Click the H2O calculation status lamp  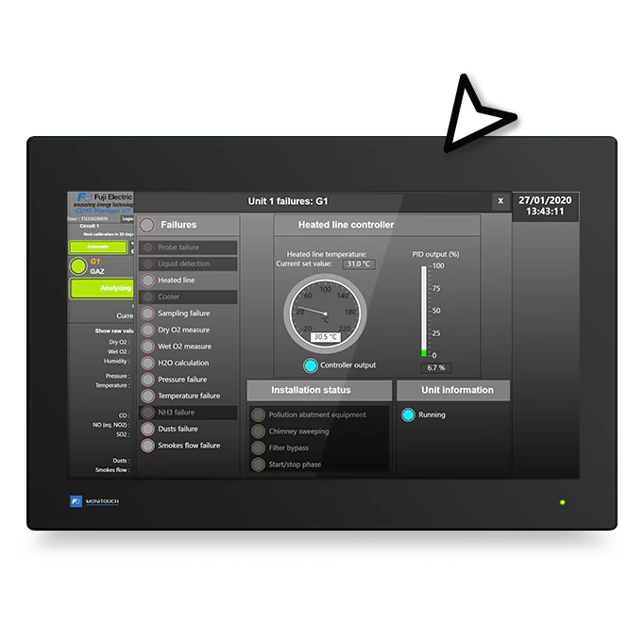[148, 363]
